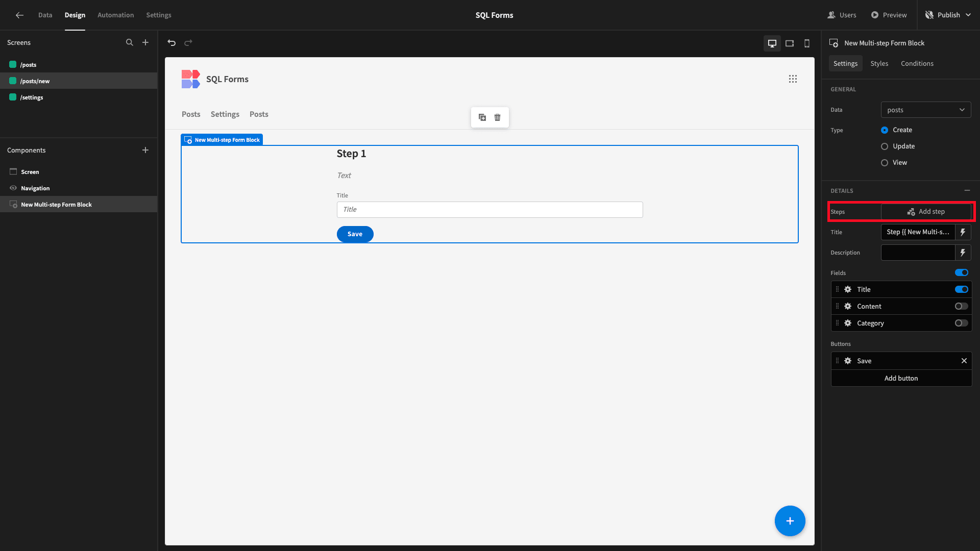
Task: Click Add button in Buttons section
Action: (x=900, y=378)
